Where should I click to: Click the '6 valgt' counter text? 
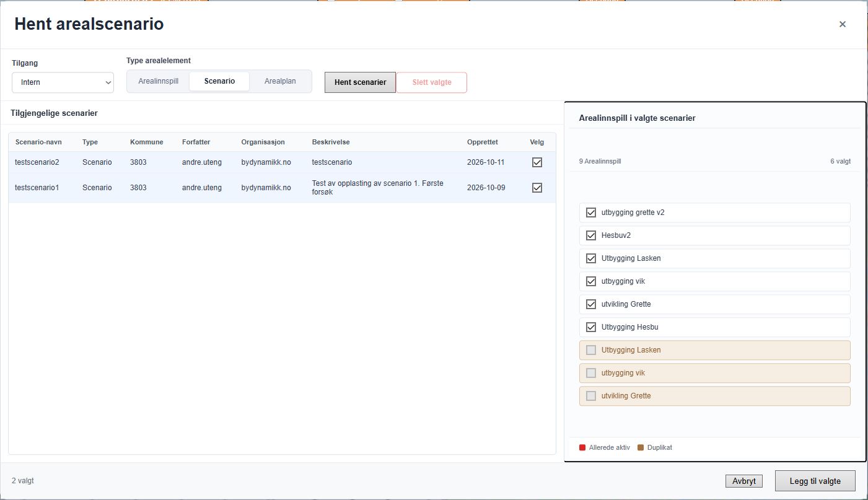pyautogui.click(x=840, y=161)
